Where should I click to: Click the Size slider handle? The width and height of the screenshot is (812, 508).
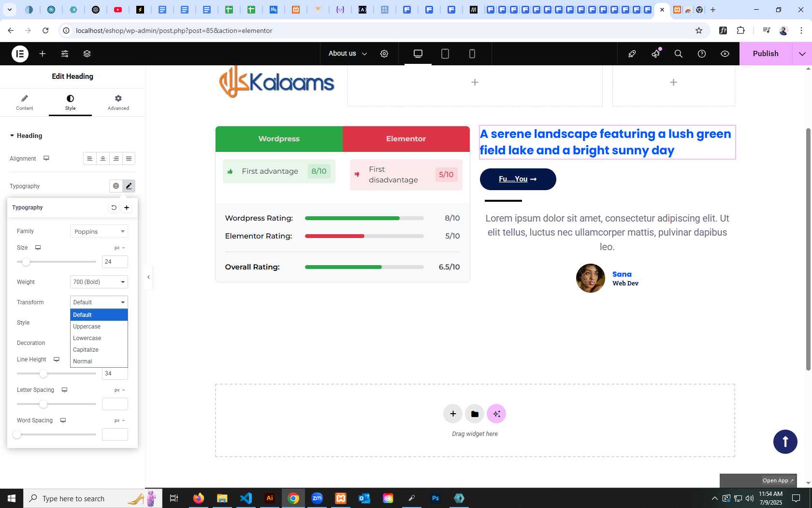tap(26, 262)
